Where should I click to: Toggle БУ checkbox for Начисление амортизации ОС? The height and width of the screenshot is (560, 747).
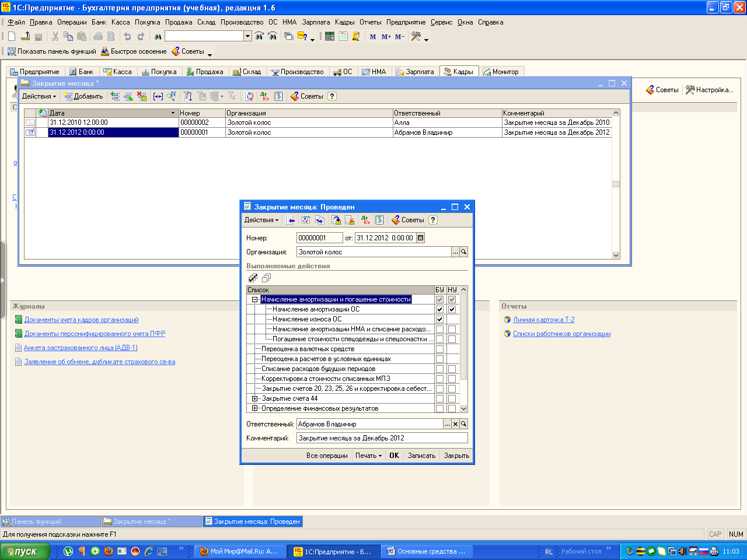pos(439,309)
